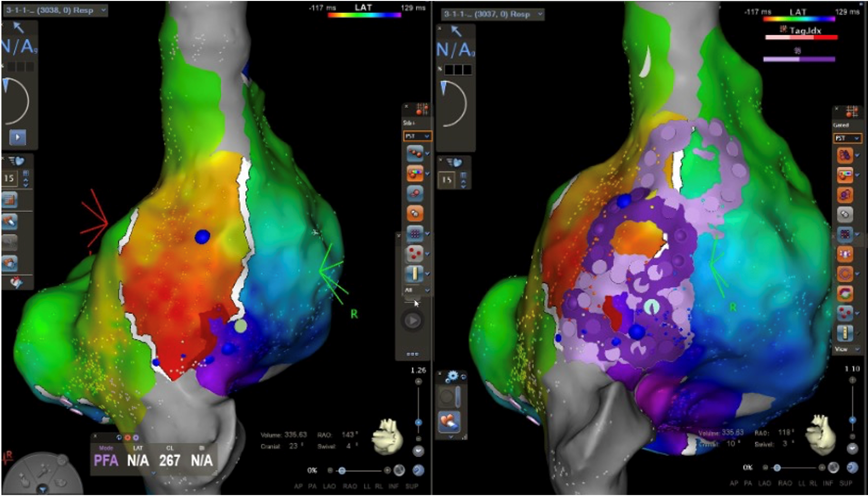Toggle the large round play button in left panel

pos(413,321)
